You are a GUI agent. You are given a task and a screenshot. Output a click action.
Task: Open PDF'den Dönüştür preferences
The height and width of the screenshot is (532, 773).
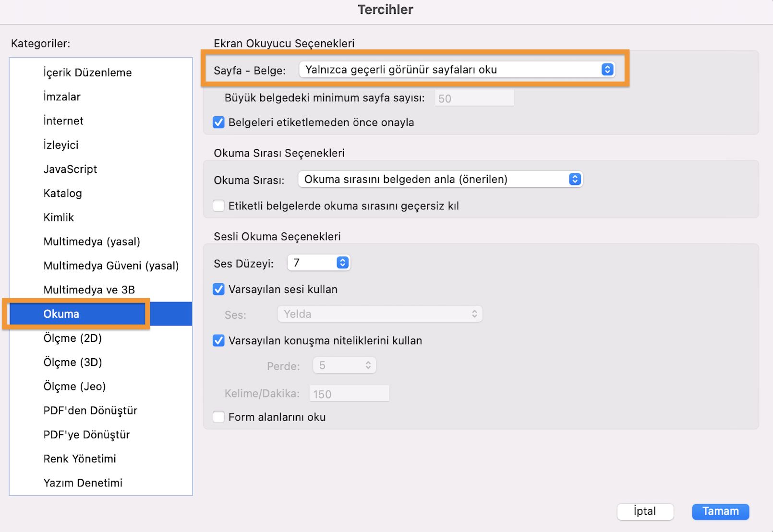[x=90, y=411]
